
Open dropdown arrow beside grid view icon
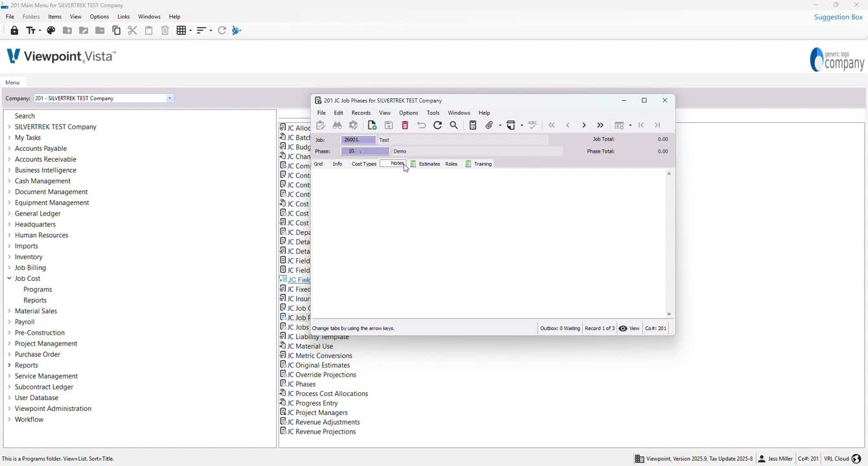(x=190, y=30)
